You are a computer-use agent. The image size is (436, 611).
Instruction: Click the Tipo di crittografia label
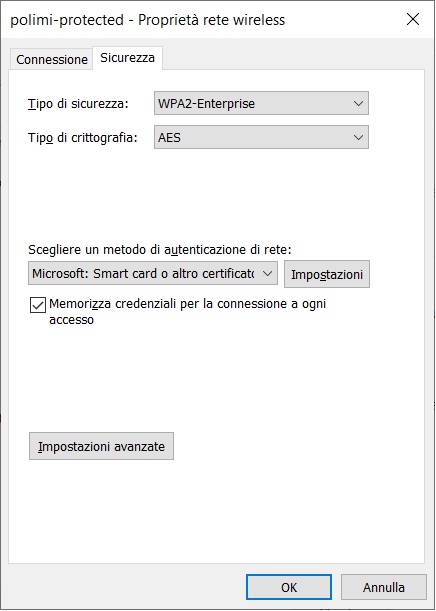coord(83,138)
